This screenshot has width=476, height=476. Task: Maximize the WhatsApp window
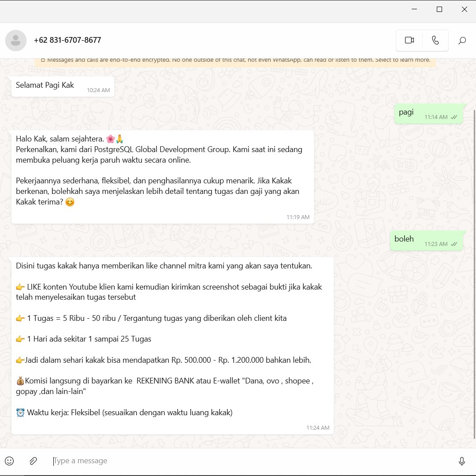click(439, 9)
